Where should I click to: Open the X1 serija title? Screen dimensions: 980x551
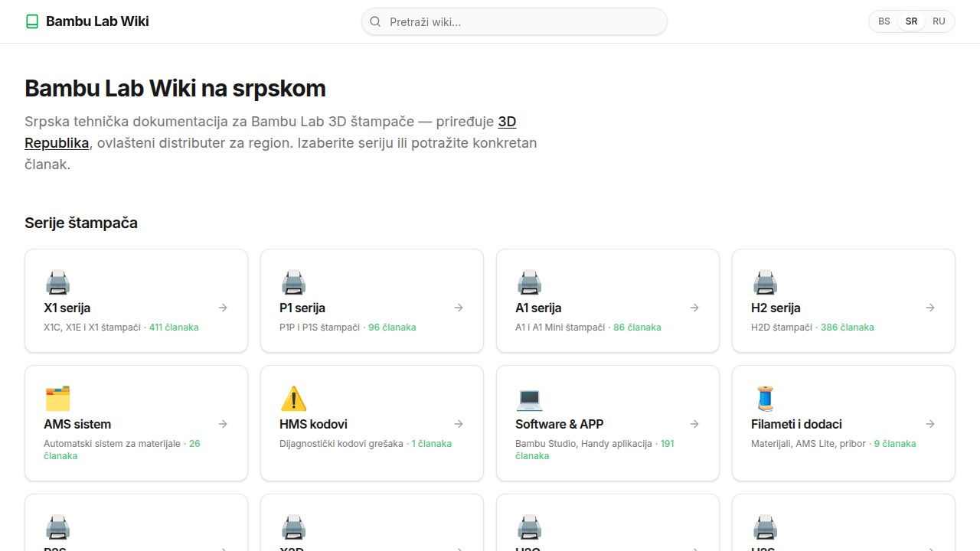pos(67,308)
